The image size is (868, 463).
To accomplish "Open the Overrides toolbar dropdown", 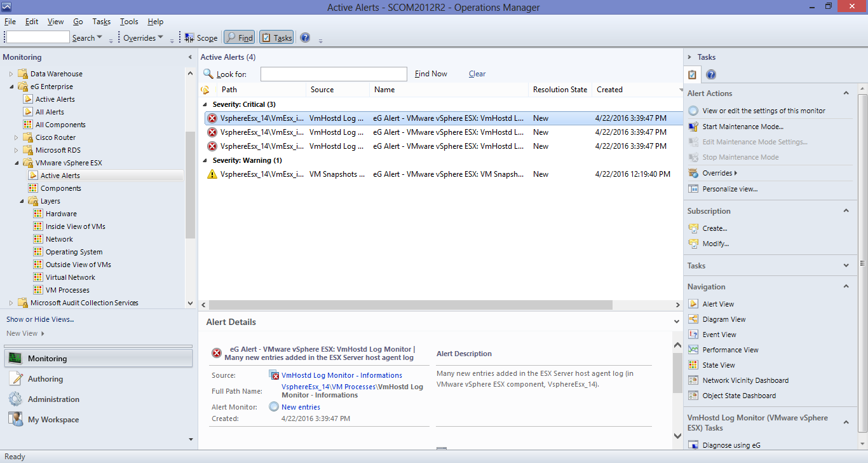I will pos(144,38).
